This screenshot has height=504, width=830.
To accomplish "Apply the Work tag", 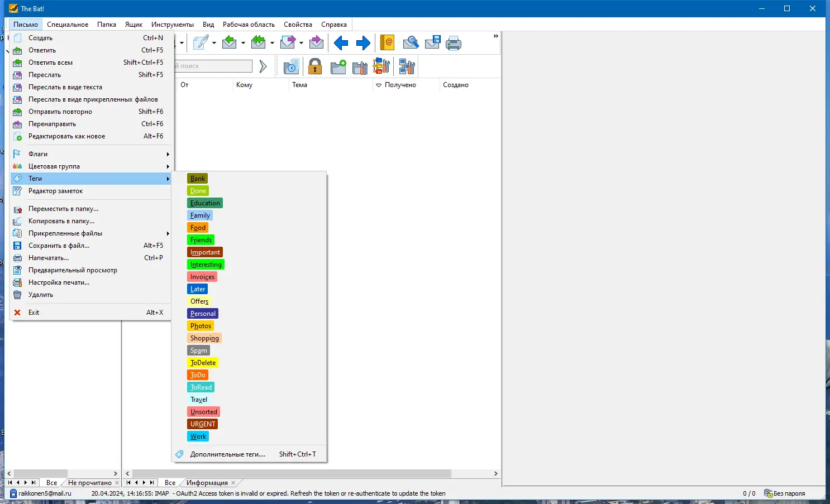I will point(198,436).
